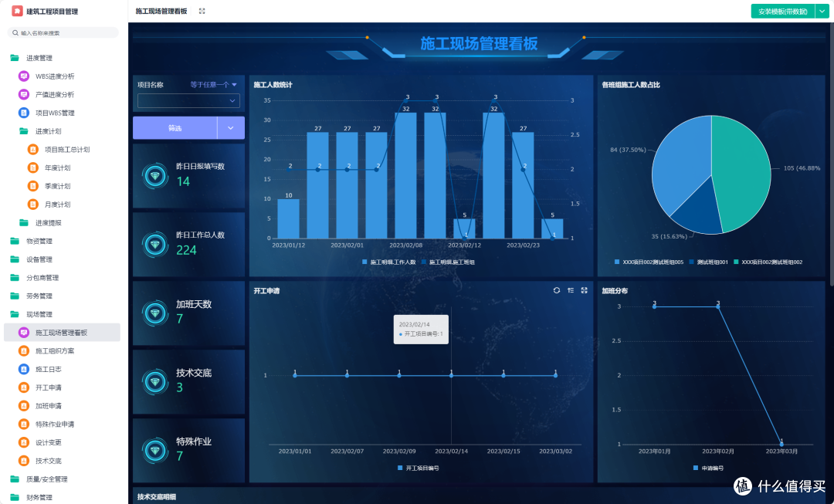Click the 月度计划 orange icon
The width and height of the screenshot is (834, 504).
pos(33,205)
